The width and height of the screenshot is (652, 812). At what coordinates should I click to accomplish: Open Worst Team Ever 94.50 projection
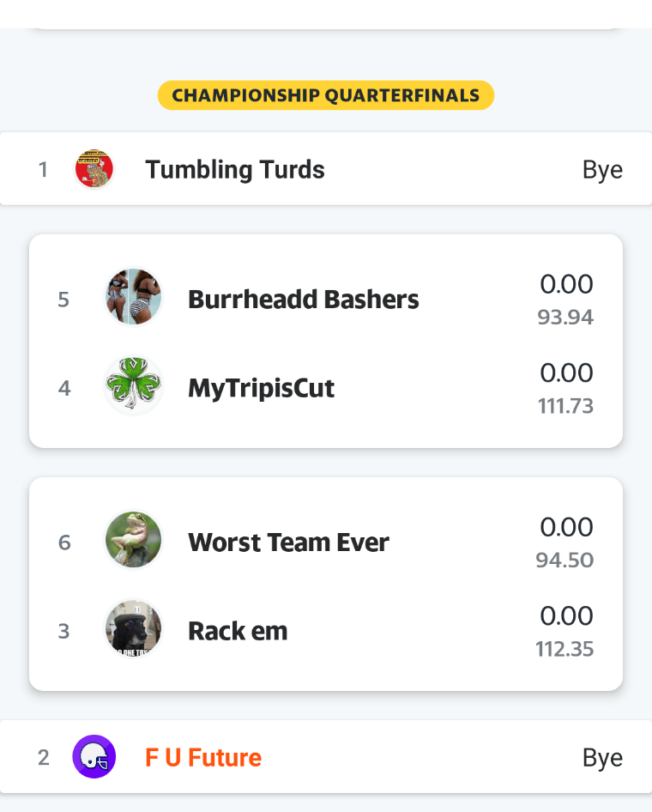[565, 561]
